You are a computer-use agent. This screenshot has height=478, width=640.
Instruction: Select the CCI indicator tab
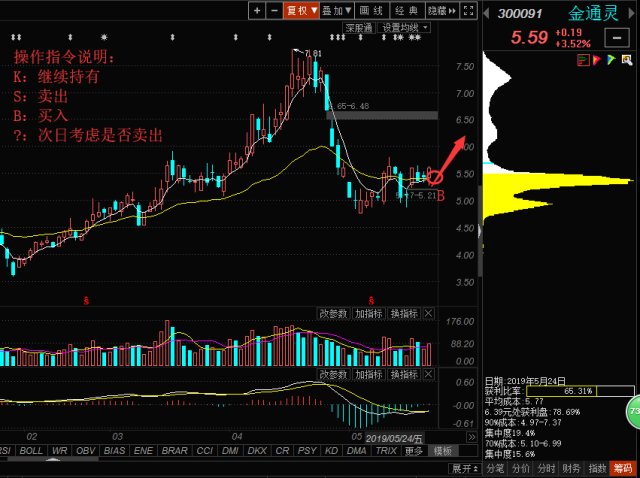(x=205, y=451)
